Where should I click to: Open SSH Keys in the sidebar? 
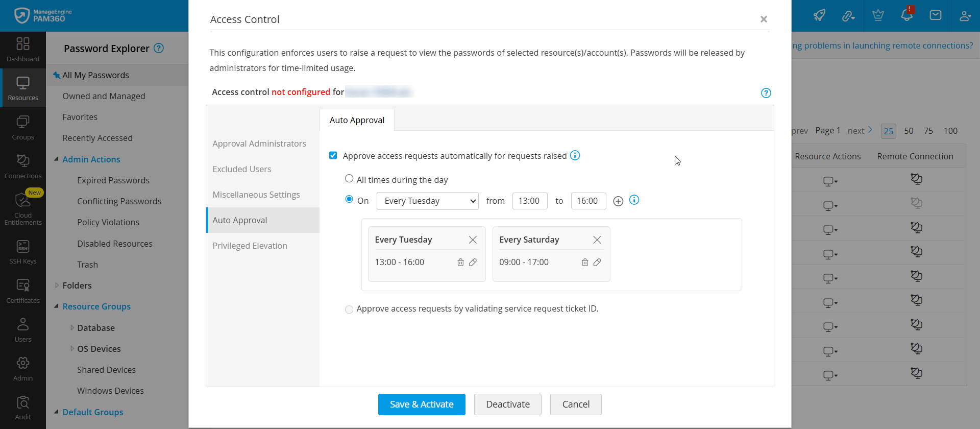[x=23, y=252]
